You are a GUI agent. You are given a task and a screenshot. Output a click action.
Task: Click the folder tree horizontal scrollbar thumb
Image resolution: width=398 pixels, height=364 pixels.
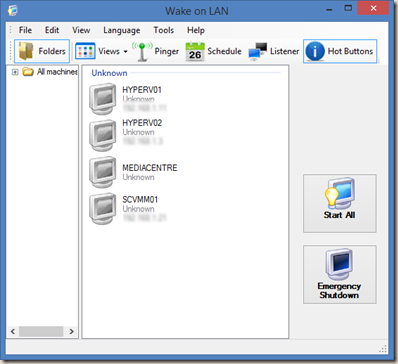[x=41, y=331]
